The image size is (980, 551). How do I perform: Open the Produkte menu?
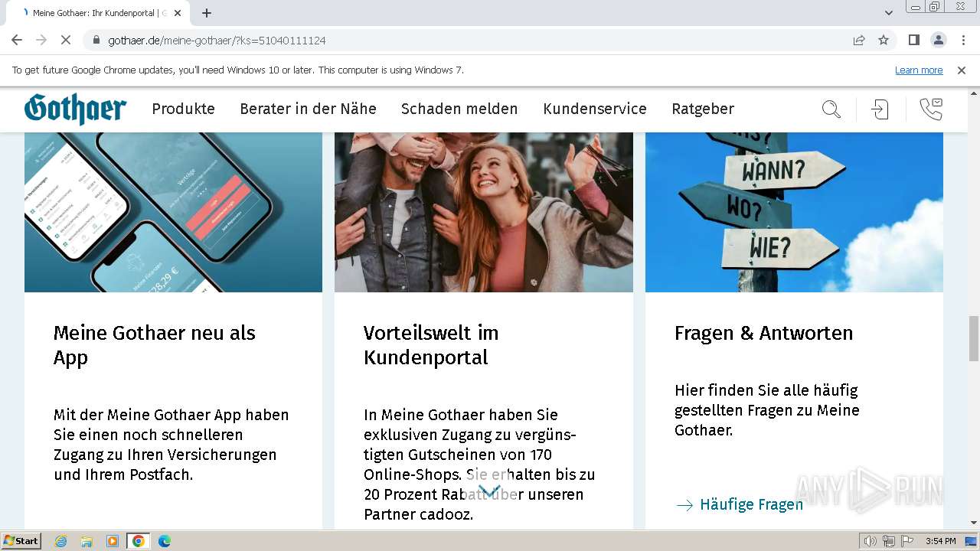point(184,109)
